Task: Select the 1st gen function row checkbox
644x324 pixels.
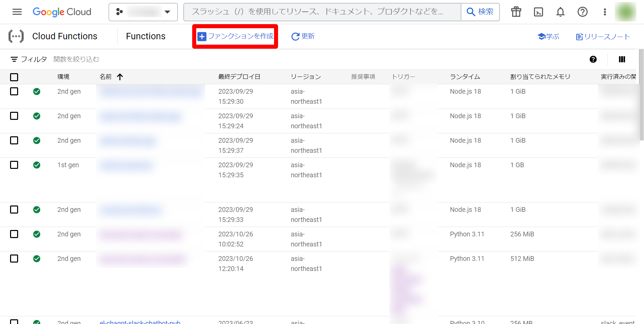Action: pos(14,165)
